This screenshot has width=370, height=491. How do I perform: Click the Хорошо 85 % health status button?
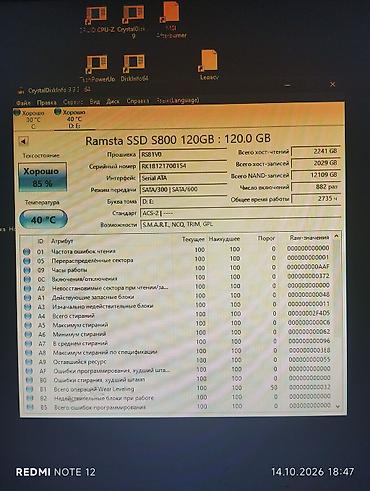pyautogui.click(x=43, y=177)
